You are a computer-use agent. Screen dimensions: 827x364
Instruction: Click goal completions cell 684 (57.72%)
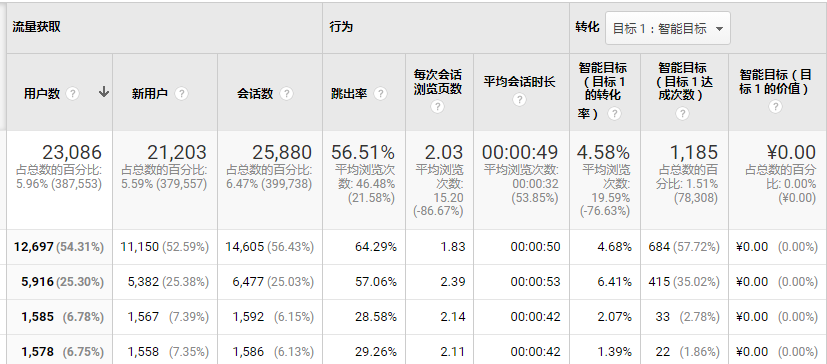tap(684, 247)
